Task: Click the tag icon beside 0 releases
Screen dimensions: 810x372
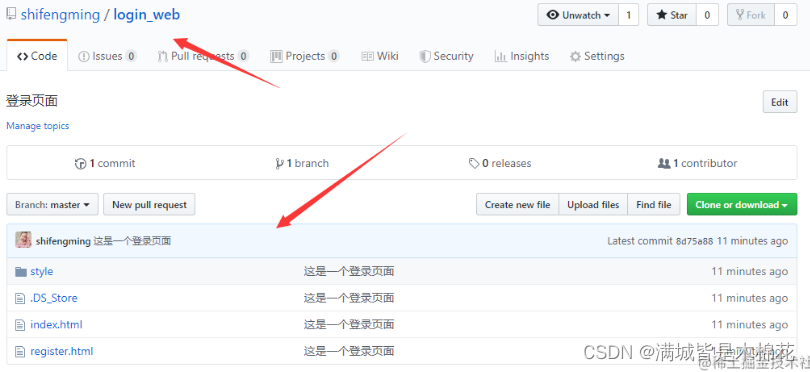Action: coord(474,164)
